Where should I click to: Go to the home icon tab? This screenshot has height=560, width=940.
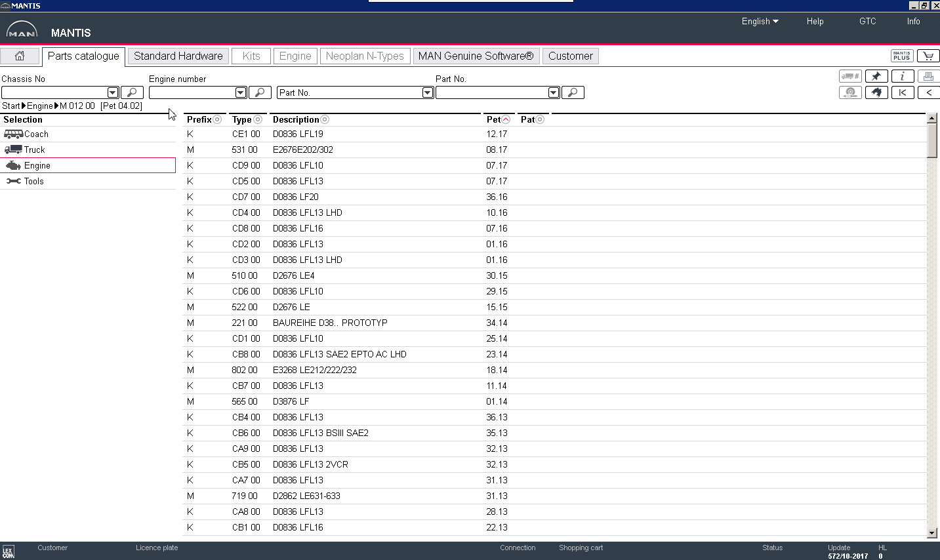click(x=20, y=56)
